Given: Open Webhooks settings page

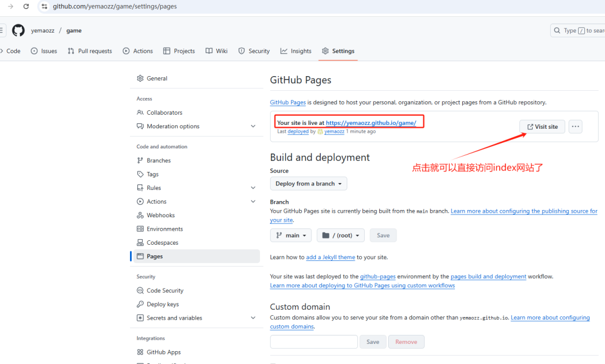Looking at the screenshot, I should (161, 215).
